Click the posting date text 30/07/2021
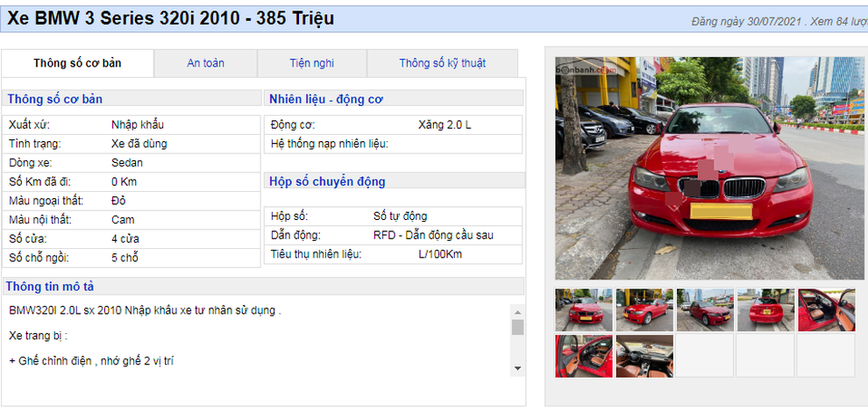Viewport: 868px width, 411px height. [774, 22]
